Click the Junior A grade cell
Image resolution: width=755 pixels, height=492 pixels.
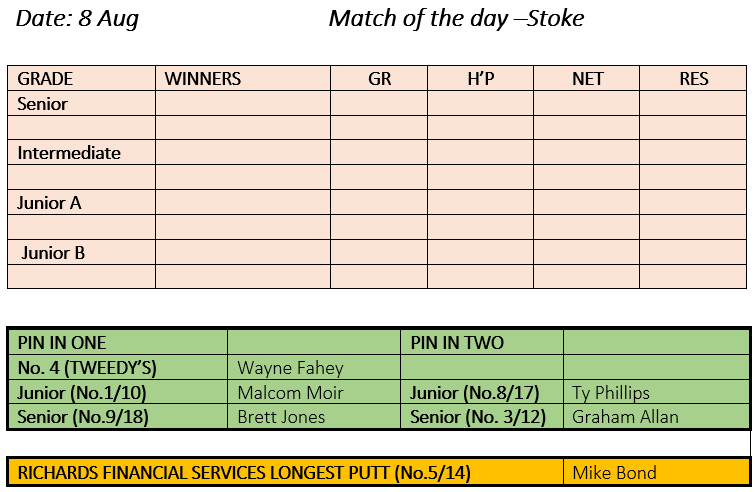click(81, 202)
